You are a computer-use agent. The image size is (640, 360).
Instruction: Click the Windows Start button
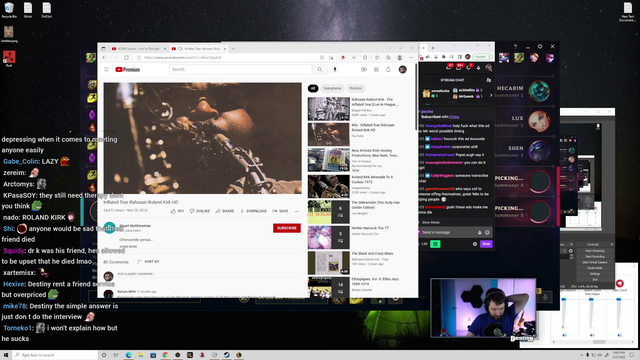click(6, 355)
